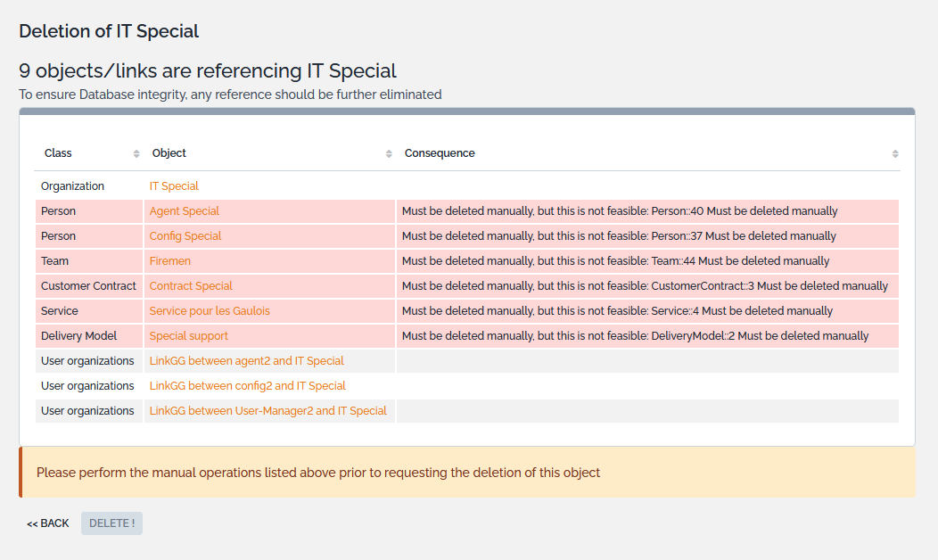Open the Contract Special customer contract

click(x=188, y=285)
